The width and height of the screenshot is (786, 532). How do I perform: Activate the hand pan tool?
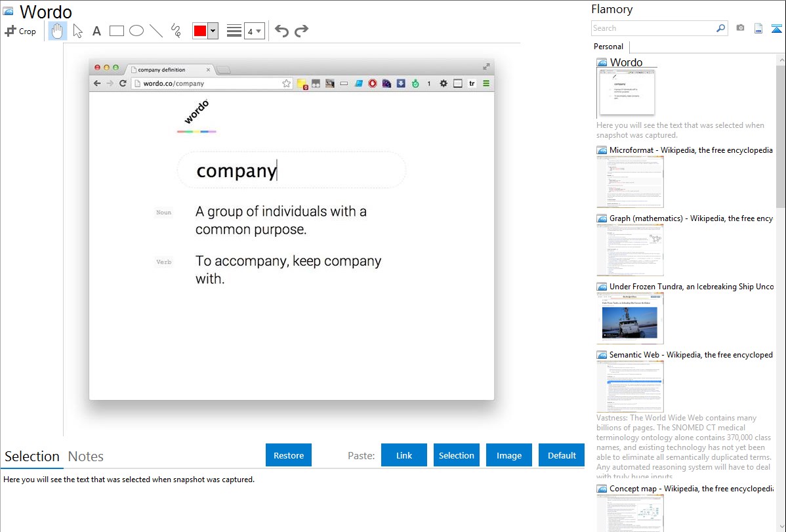coord(57,31)
